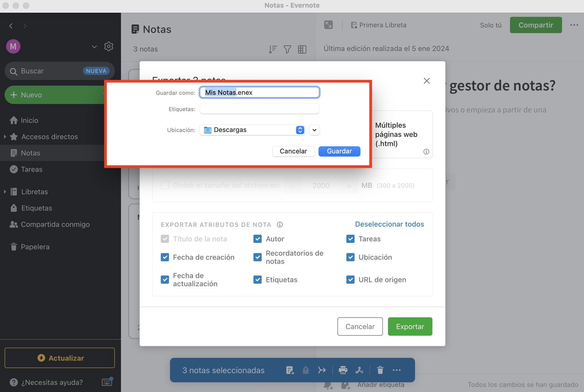Click the Compartir button
Viewport: 584px width, 392px height.
click(536, 25)
